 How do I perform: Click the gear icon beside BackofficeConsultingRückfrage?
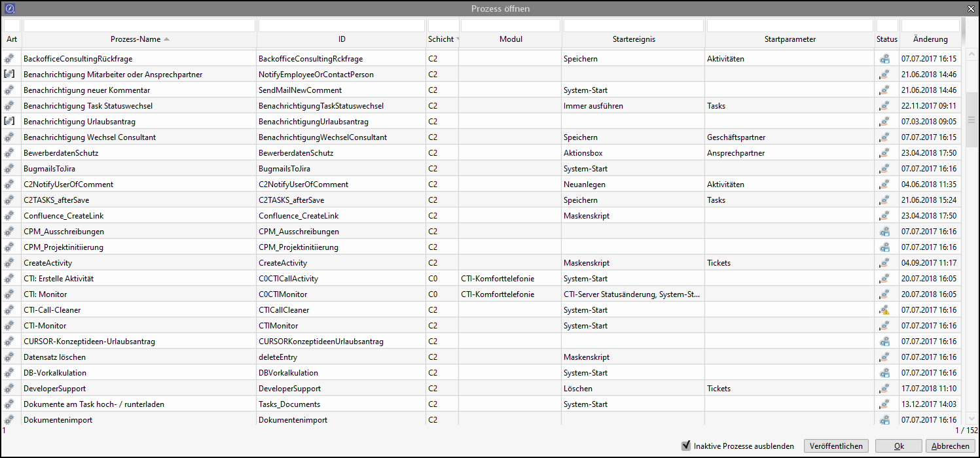coord(9,59)
